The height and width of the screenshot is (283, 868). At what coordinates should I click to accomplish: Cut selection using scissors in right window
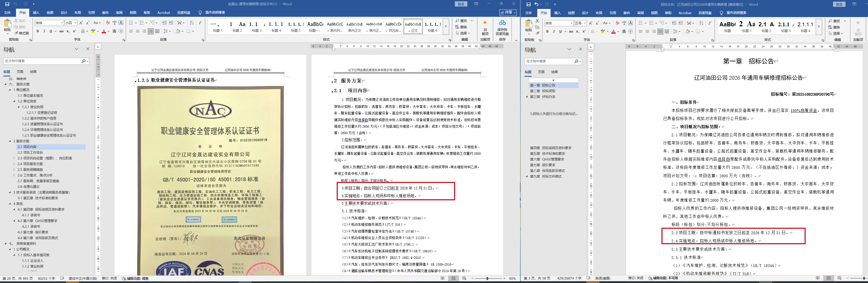537,21
